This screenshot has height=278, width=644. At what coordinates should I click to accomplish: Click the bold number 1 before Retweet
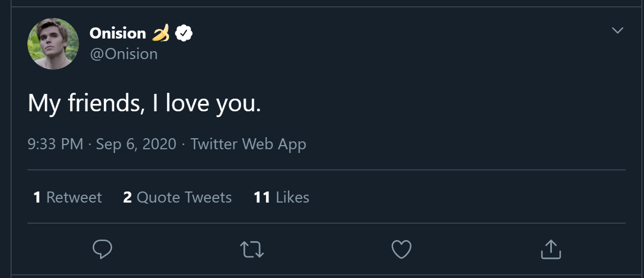pyautogui.click(x=37, y=197)
